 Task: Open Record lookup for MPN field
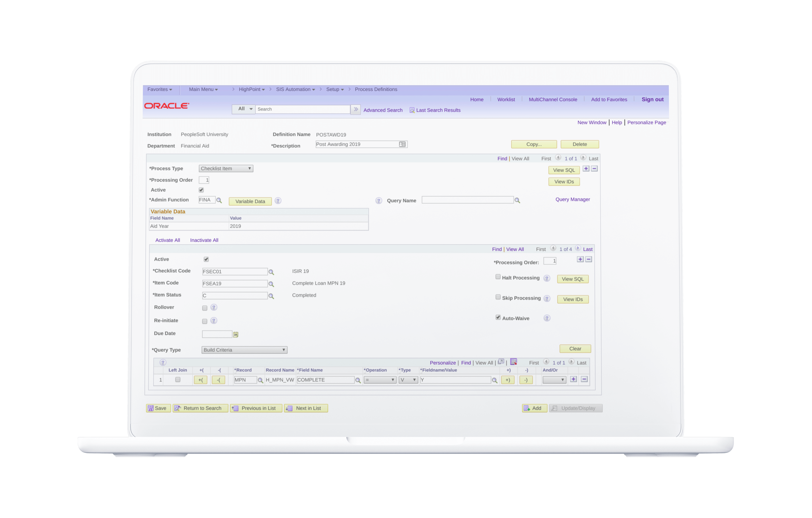tap(260, 380)
